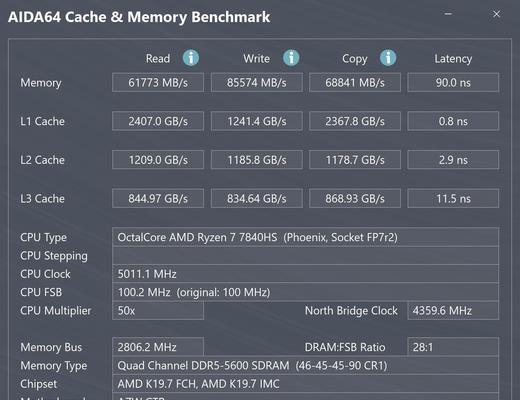Click the Memory Copy 68841 MB/s value
This screenshot has width=520, height=400.
pos(355,82)
